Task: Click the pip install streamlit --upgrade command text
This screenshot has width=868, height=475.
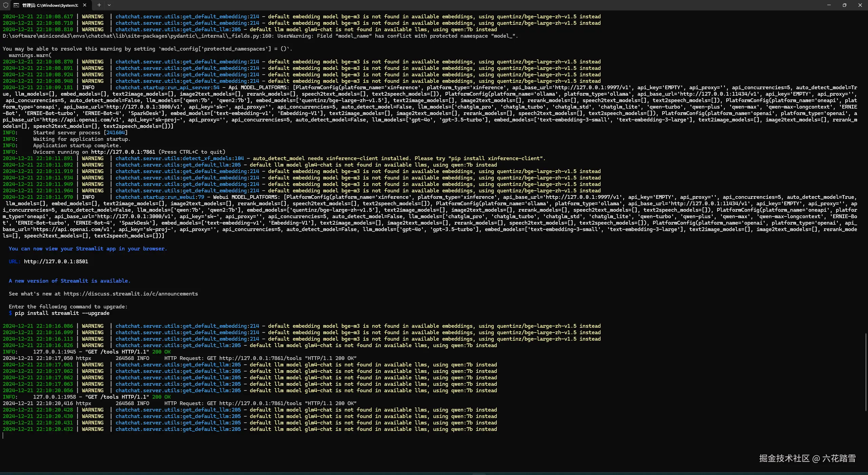Action: coord(62,313)
